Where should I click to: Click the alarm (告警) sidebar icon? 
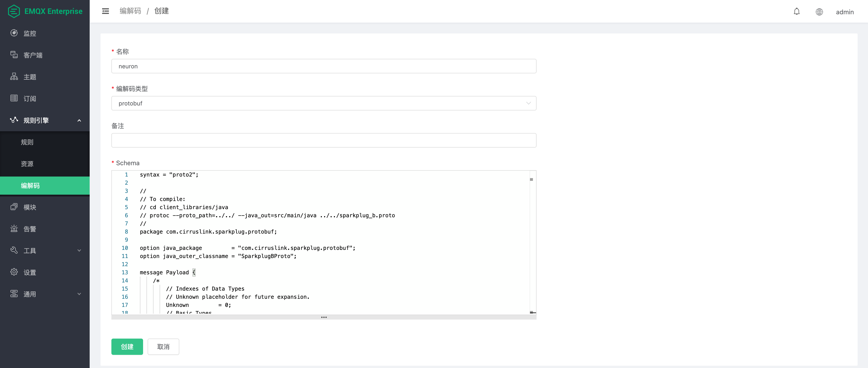point(14,229)
